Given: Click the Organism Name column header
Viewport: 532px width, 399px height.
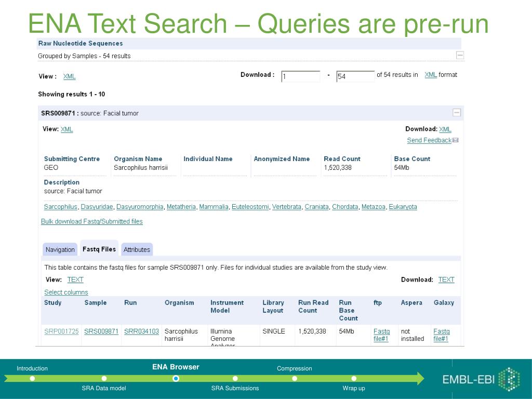Looking at the screenshot, I should [x=138, y=159].
